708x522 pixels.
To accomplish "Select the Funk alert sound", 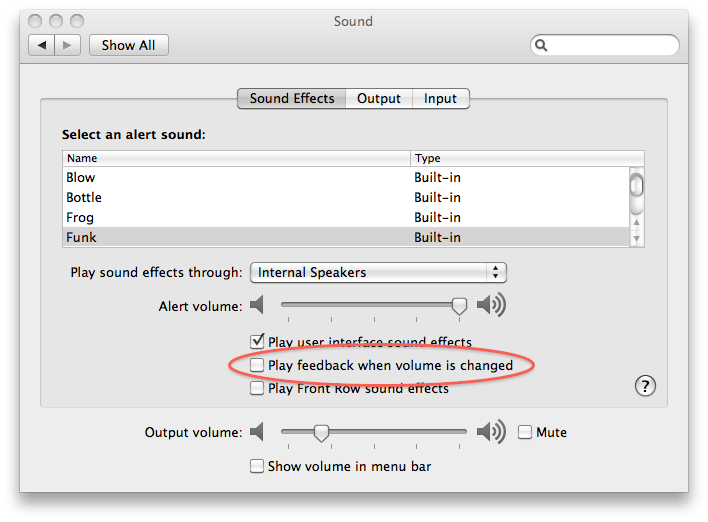I will tap(345, 237).
